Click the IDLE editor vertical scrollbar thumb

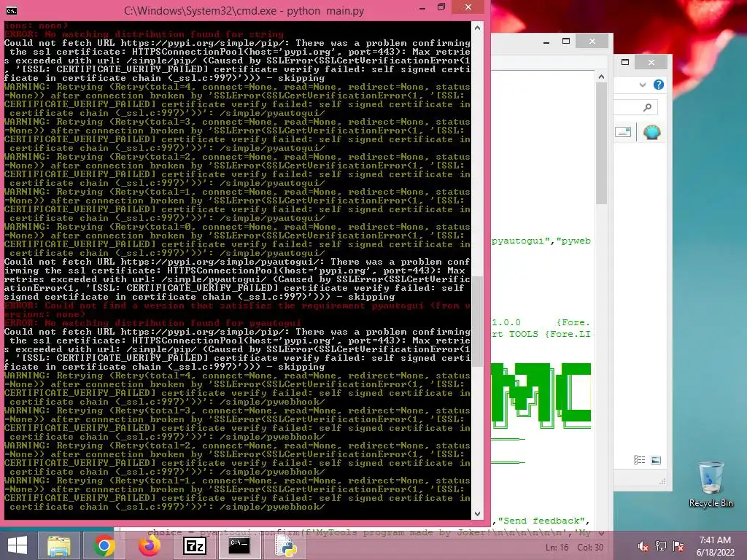[601, 144]
